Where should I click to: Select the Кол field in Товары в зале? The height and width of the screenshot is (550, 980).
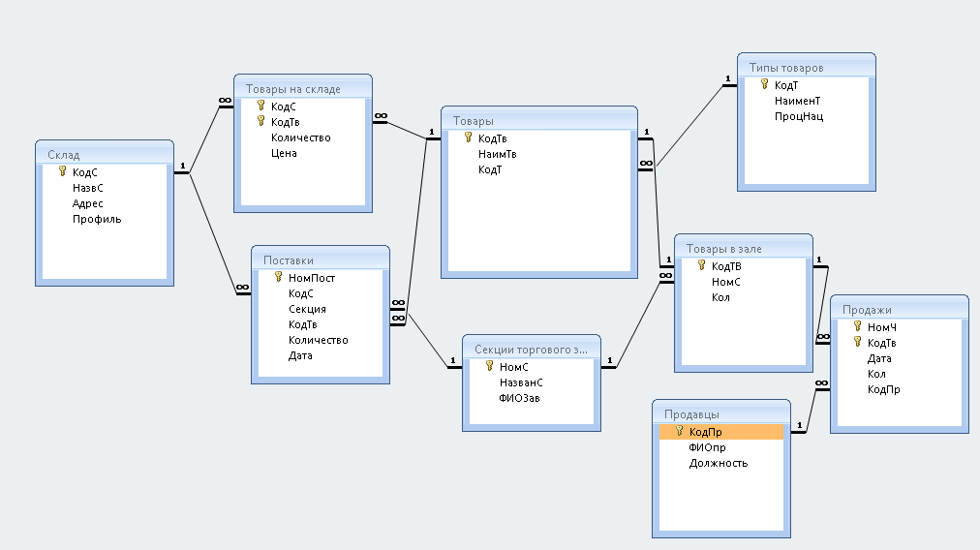pos(720,297)
